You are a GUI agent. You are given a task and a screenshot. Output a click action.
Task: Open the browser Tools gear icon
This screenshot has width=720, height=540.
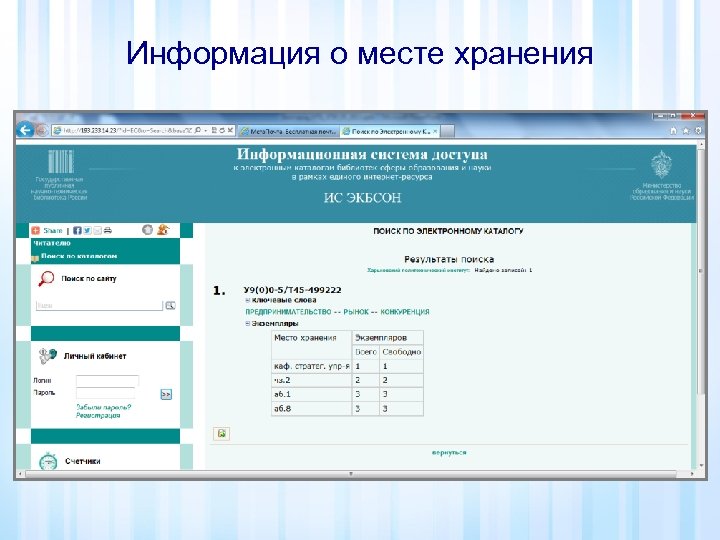(x=698, y=131)
